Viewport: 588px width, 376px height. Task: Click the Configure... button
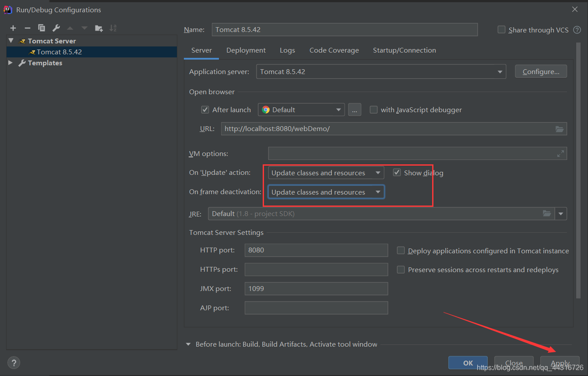541,71
